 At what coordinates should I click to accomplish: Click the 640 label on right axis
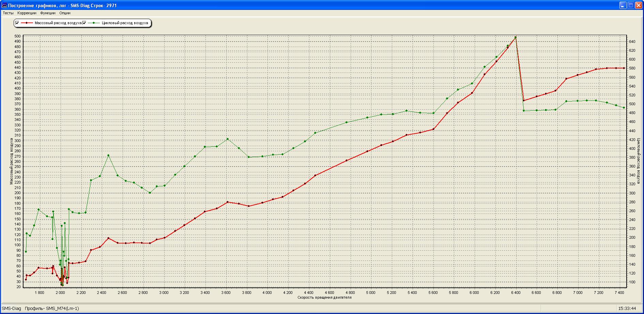click(x=632, y=42)
